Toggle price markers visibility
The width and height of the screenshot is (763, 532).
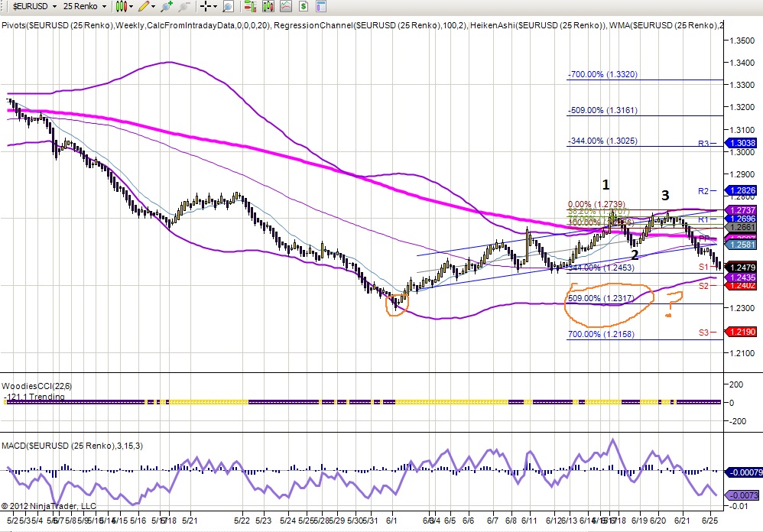coord(251,6)
